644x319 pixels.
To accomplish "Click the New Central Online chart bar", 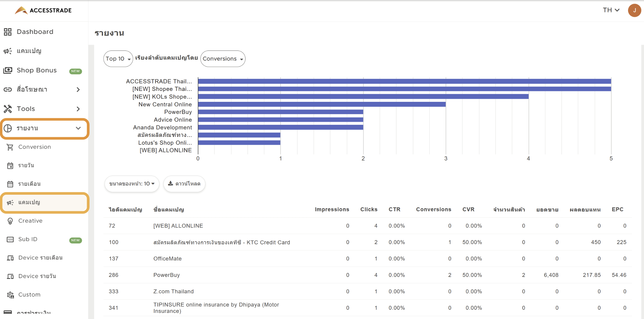I will pyautogui.click(x=322, y=104).
